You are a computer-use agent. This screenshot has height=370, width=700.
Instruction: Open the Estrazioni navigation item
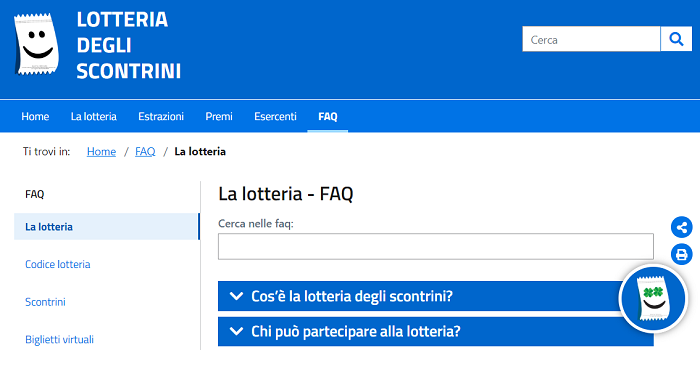pyautogui.click(x=161, y=116)
